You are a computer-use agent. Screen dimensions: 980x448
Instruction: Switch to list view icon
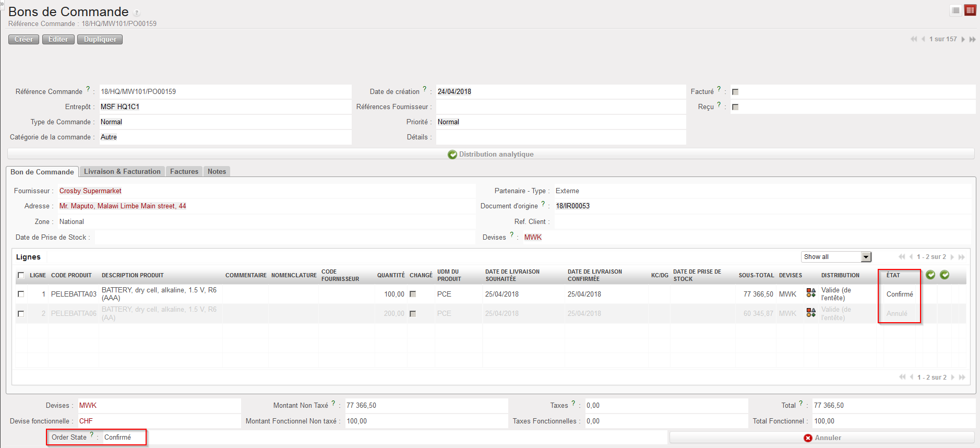pos(955,10)
